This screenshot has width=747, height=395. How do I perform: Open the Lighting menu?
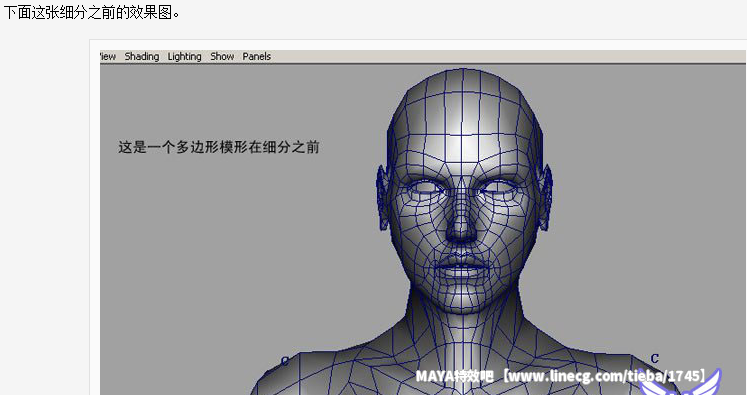pyautogui.click(x=184, y=57)
